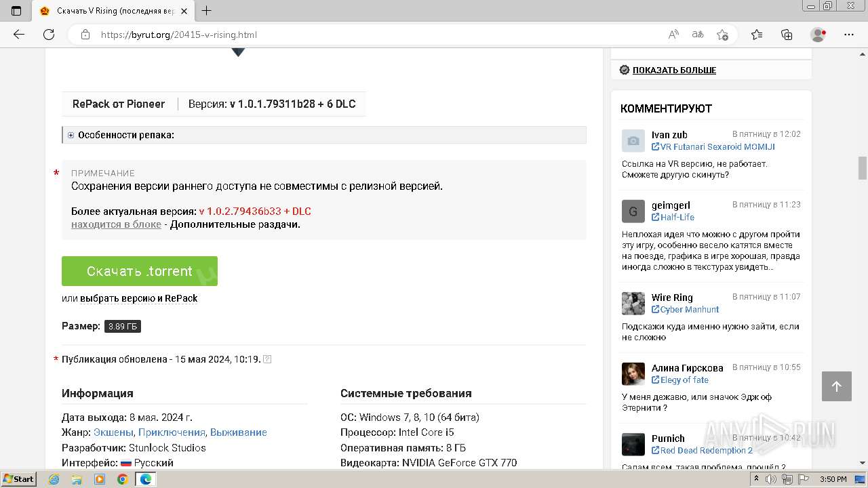Select Edge taskbar icon
Screen dimensions: 868x488
click(x=145, y=479)
